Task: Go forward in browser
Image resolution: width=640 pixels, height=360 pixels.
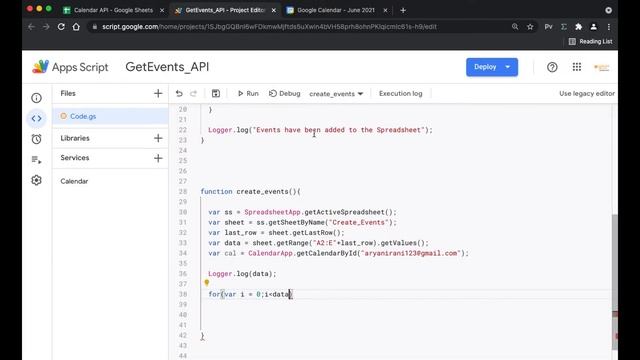Action: tap(46, 27)
